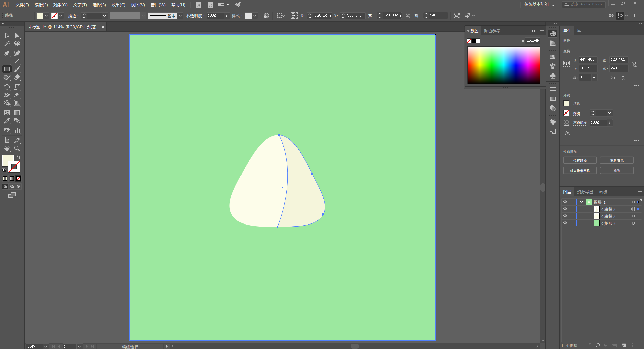This screenshot has width=644, height=349.
Task: Open the 文件(F) menu
Action: pos(22,5)
